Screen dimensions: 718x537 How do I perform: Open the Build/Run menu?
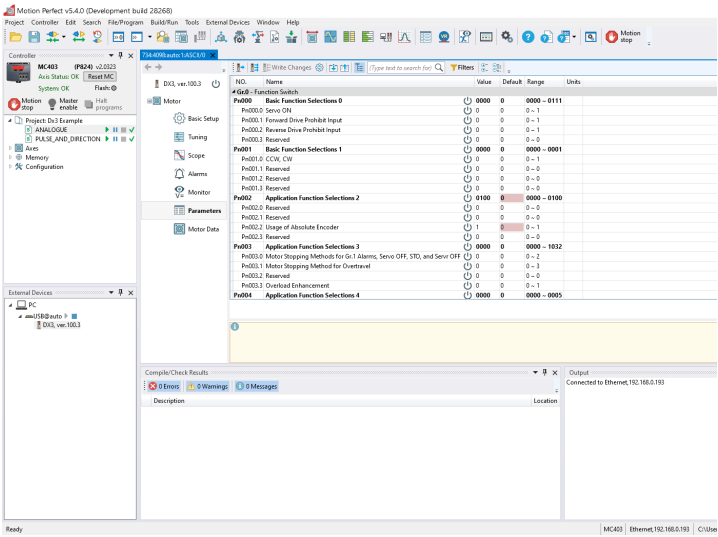tap(164, 22)
